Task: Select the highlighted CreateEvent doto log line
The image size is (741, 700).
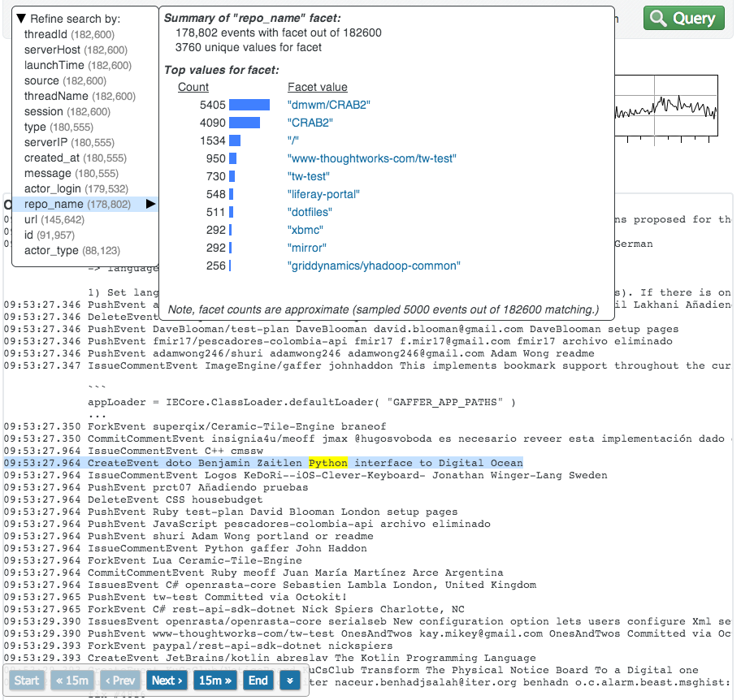Action: coord(263,464)
